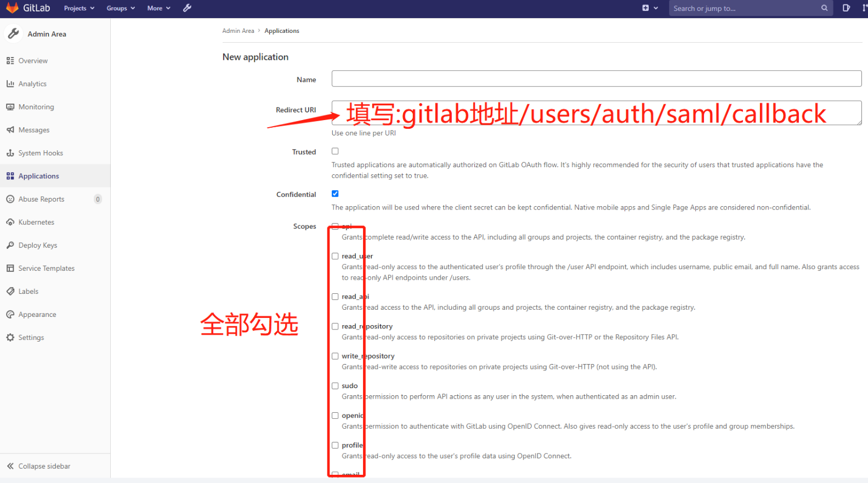This screenshot has height=483, width=868.
Task: Check the read_user scope
Action: point(335,256)
